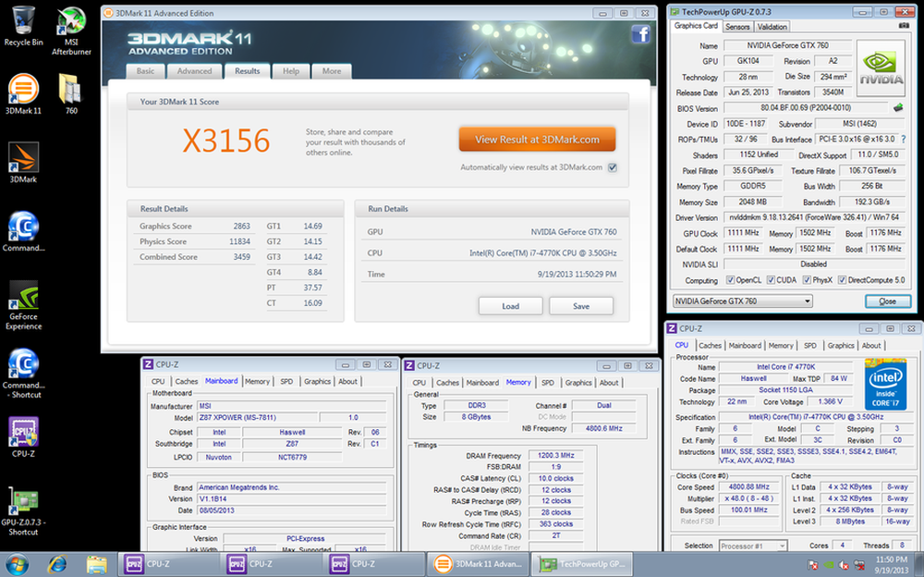Click the Bus Interface question mark icon
This screenshot has width=924, height=577.
point(904,140)
